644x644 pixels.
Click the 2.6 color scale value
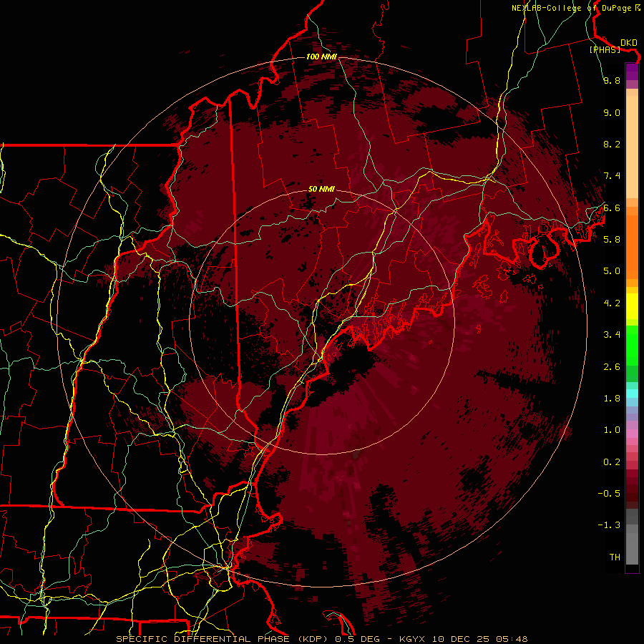coord(612,367)
